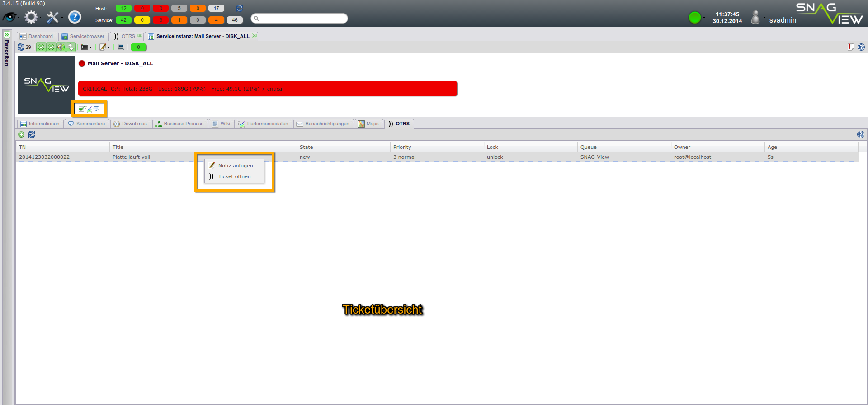868x405 pixels.
Task: Toggle flap detection up-down arrows button
Action: pyautogui.click(x=71, y=47)
